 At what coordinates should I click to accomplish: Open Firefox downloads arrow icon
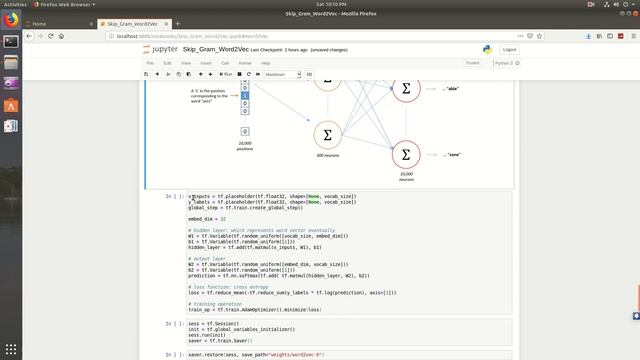589,36
